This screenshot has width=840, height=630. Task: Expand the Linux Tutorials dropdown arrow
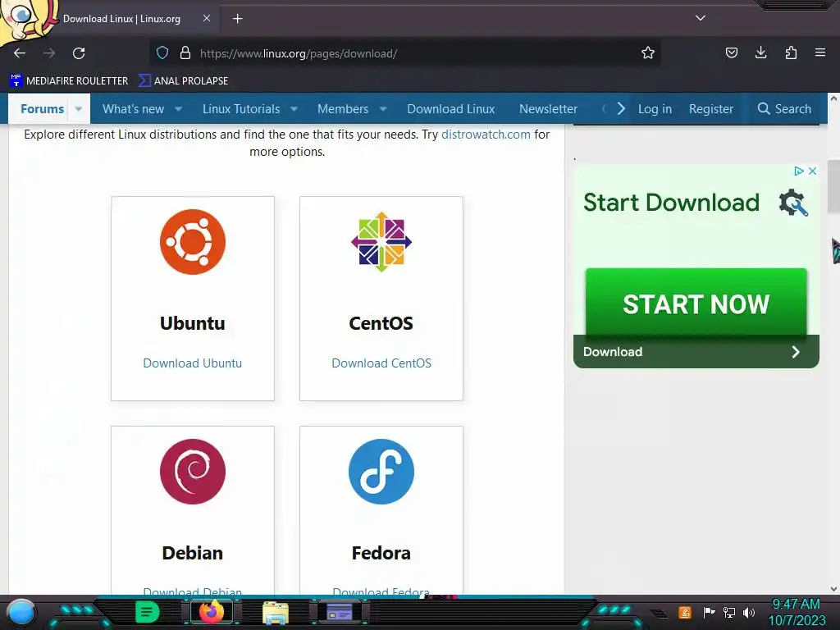(294, 109)
